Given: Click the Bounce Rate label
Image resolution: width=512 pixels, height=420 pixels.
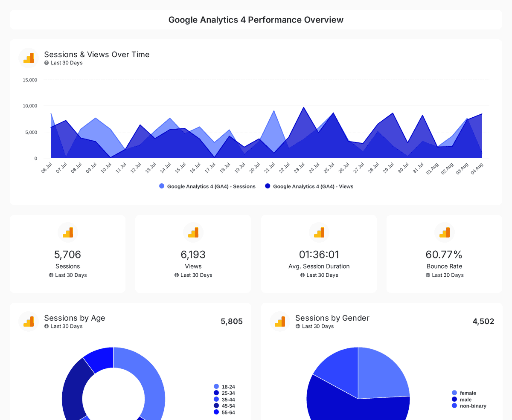Looking at the screenshot, I should point(445,266).
